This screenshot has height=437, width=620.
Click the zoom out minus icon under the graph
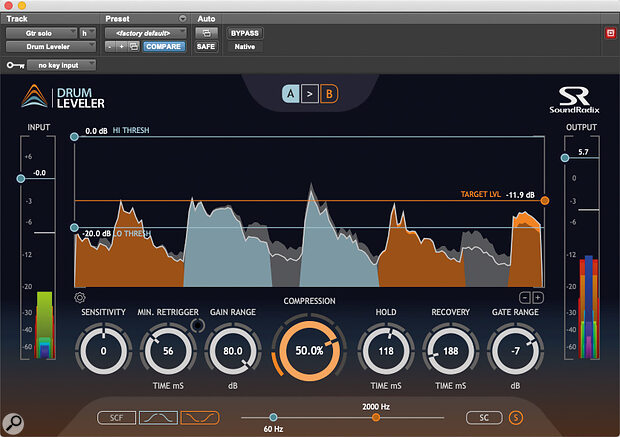coord(524,298)
